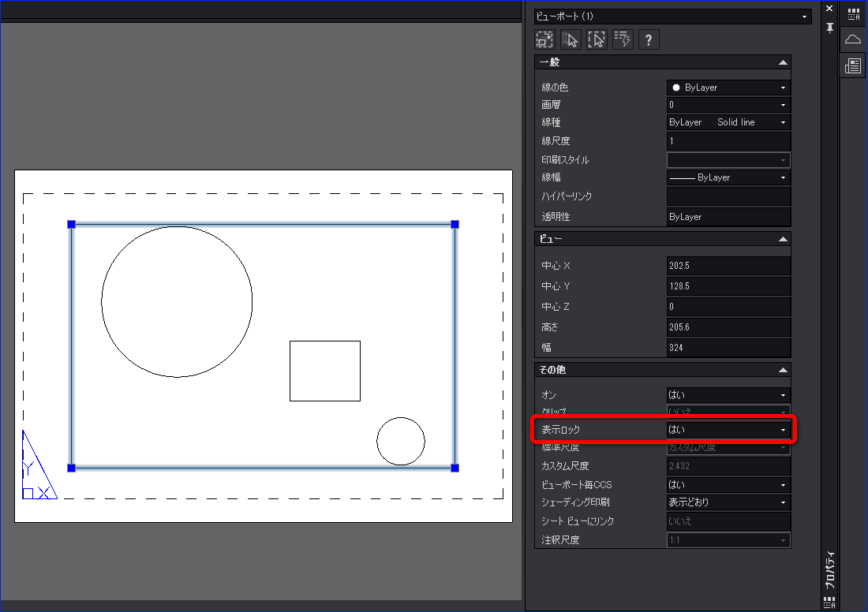Open the cloud panel tab icon
Image resolution: width=868 pixels, height=612 pixels.
[853, 39]
